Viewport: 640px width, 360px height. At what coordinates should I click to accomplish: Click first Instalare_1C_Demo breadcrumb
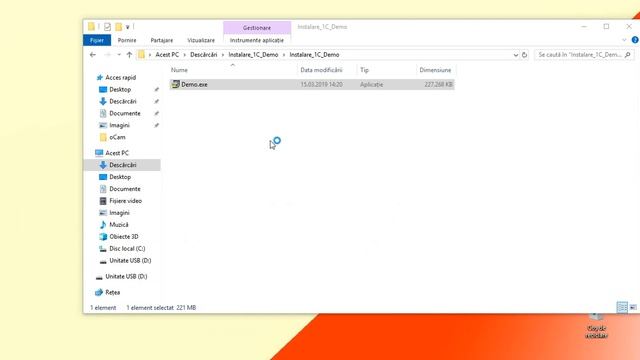click(253, 55)
